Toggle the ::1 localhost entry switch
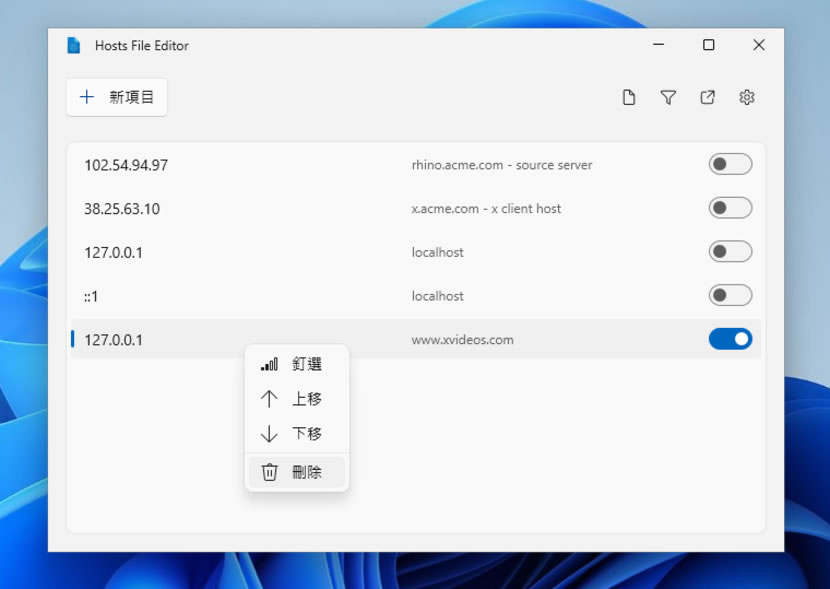 click(x=730, y=295)
